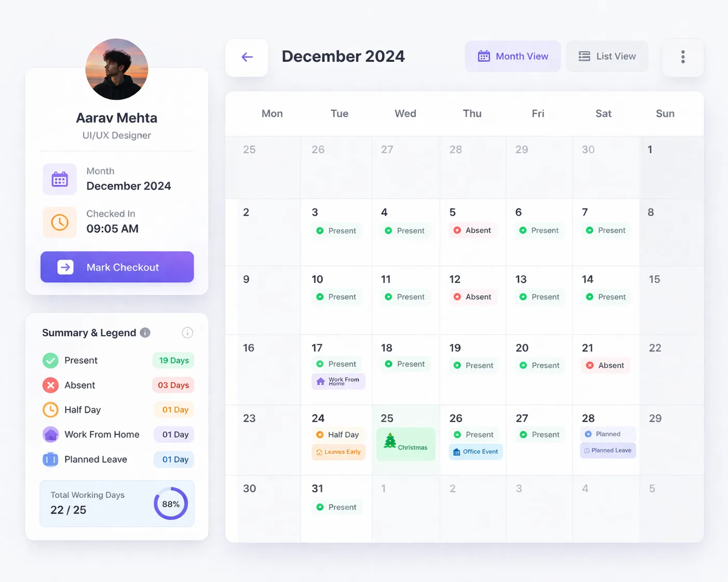Viewport: 728px width, 582px height.
Task: Click Aarav Mehta's profile photo
Action: click(x=116, y=69)
